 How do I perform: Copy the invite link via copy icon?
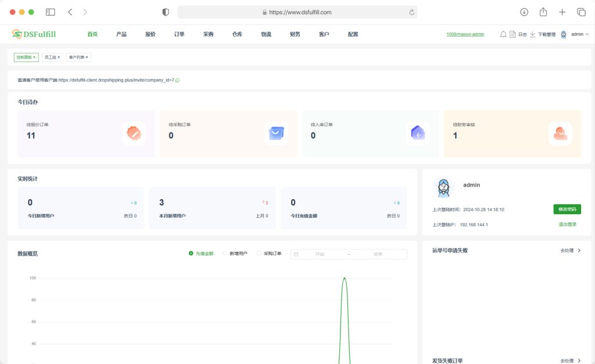pyautogui.click(x=177, y=80)
